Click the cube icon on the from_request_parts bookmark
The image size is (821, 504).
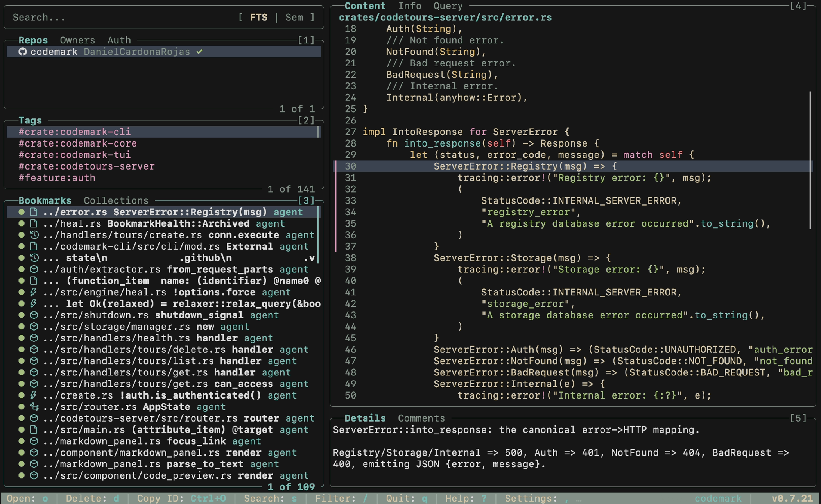(34, 270)
